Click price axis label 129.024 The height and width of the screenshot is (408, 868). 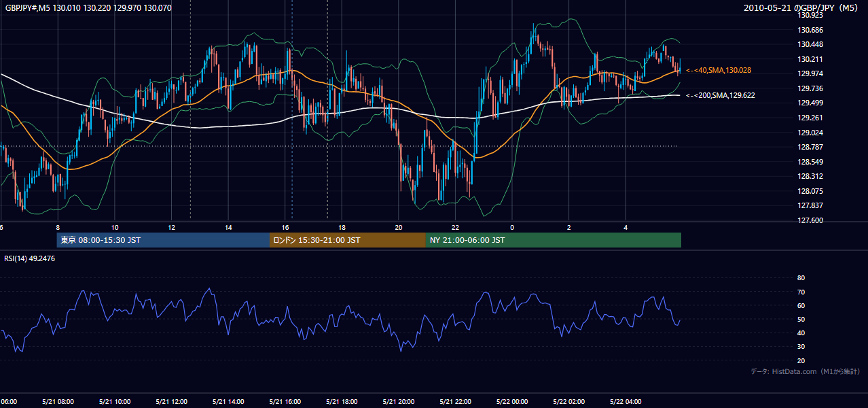pyautogui.click(x=811, y=133)
